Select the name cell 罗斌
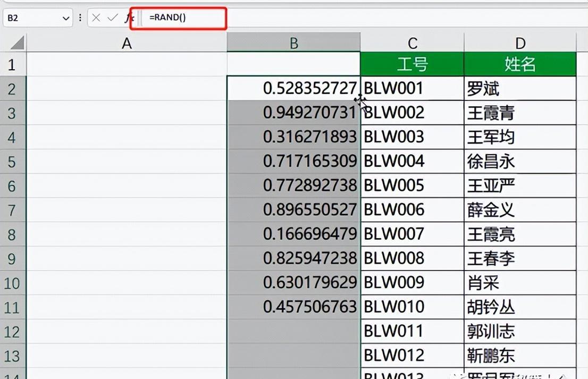 [520, 88]
